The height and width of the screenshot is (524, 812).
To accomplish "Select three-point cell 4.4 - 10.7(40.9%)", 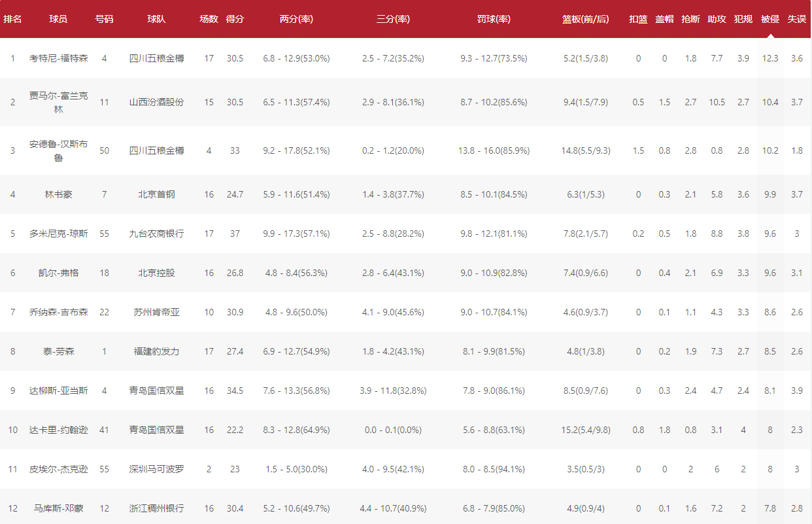I will pyautogui.click(x=393, y=508).
